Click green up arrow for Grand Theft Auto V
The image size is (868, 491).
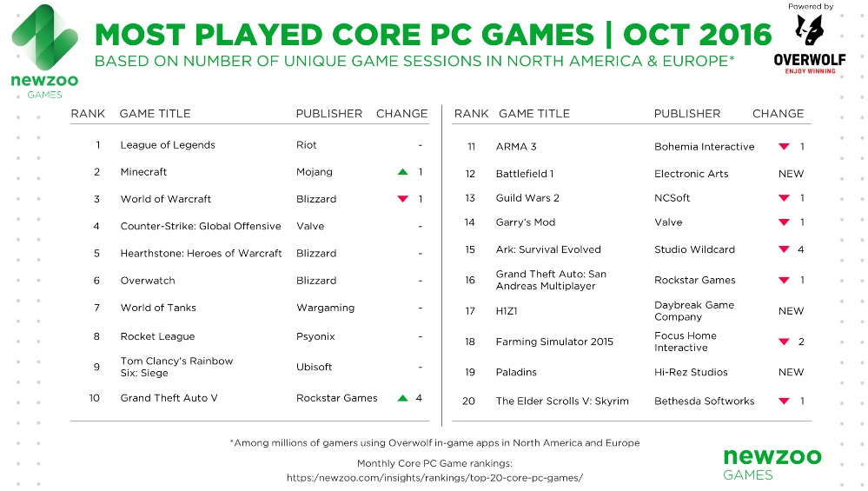(402, 398)
